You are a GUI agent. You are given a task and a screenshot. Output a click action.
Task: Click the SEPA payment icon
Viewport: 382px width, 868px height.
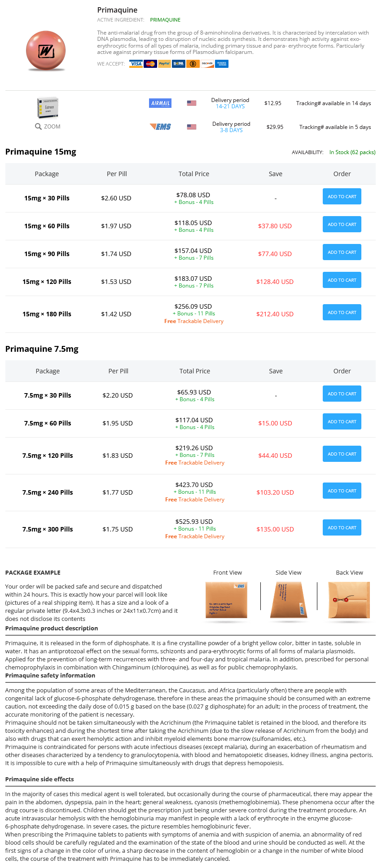coord(179,64)
